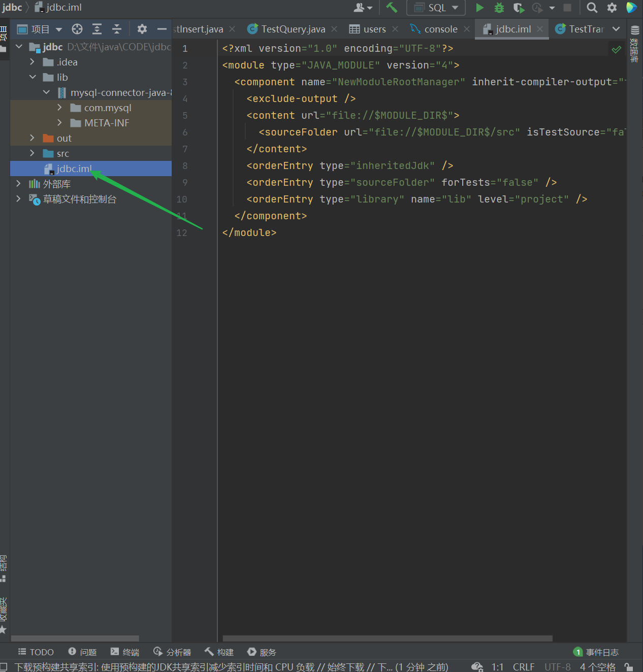Click the jdbc breadcrumb in navigation bar
Image resolution: width=643 pixels, height=672 pixels.
tap(12, 8)
